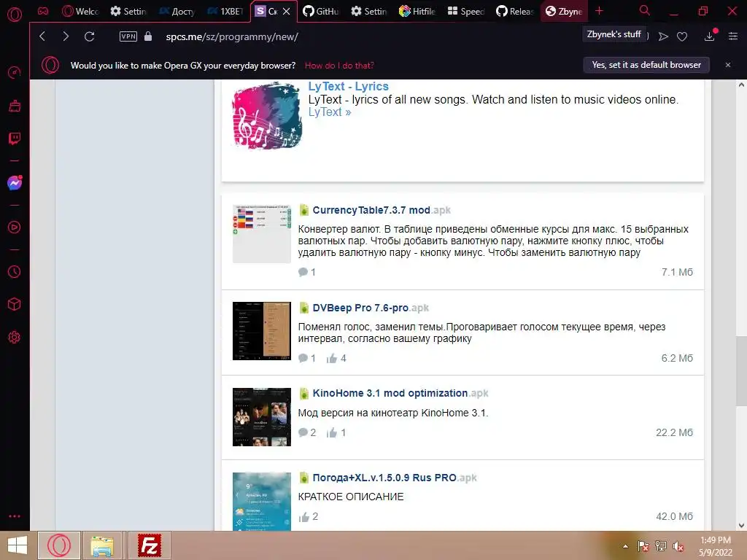Open Windows Start button
Screen dimensions: 747x560
(18, 545)
